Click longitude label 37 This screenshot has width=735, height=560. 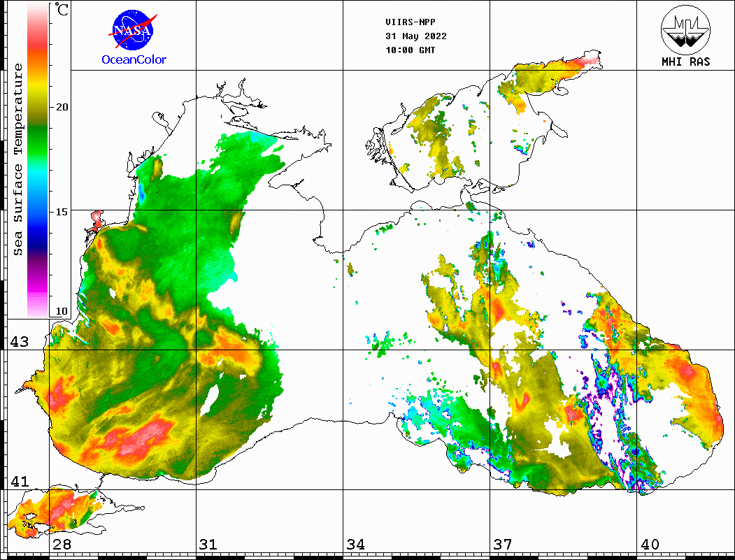(503, 545)
